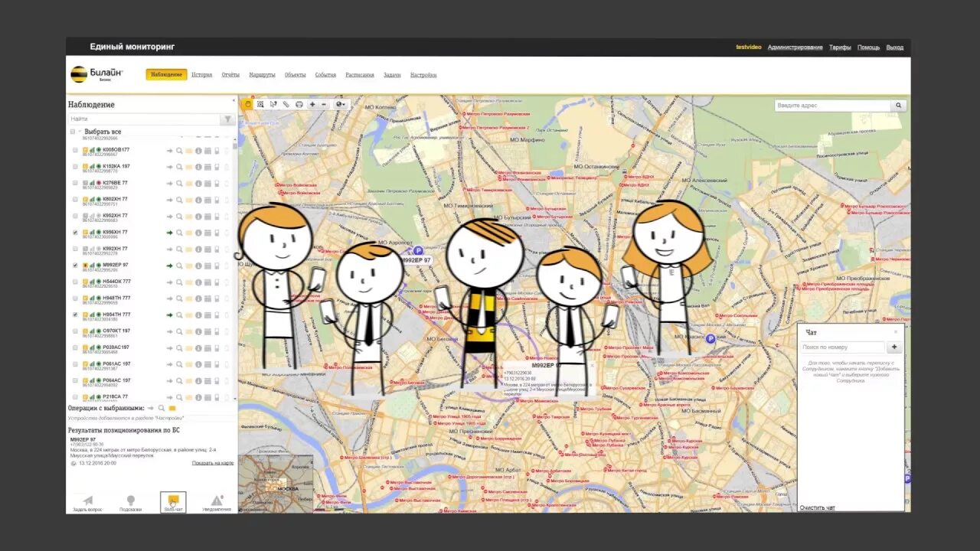Click calendar icon in K952XH 77 row
Screen dimensions: 980x551
click(x=207, y=217)
